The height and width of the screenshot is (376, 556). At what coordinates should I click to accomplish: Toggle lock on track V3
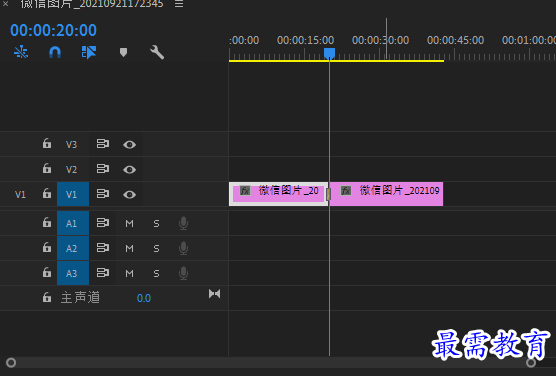[x=47, y=144]
